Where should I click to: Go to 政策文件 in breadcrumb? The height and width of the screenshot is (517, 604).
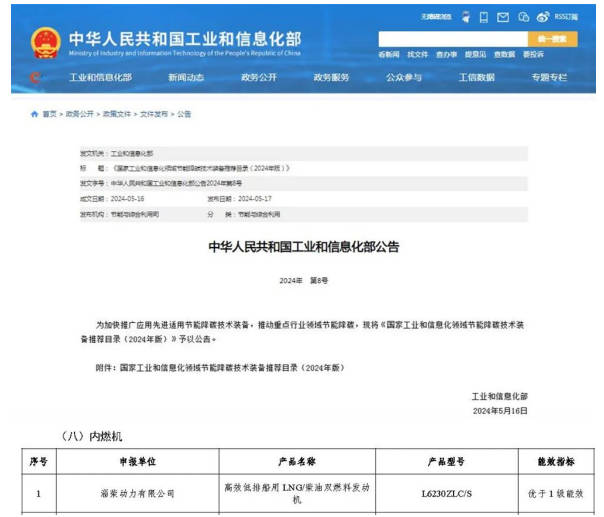[x=117, y=114]
